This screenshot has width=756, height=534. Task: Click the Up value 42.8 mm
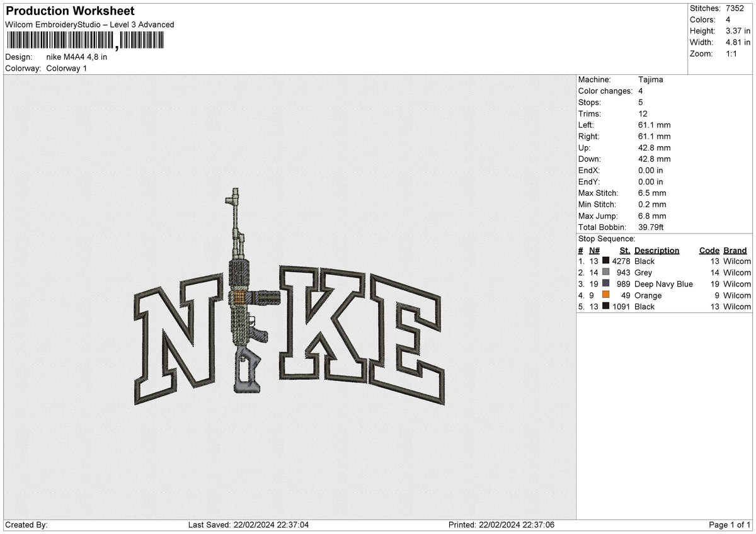coord(655,147)
